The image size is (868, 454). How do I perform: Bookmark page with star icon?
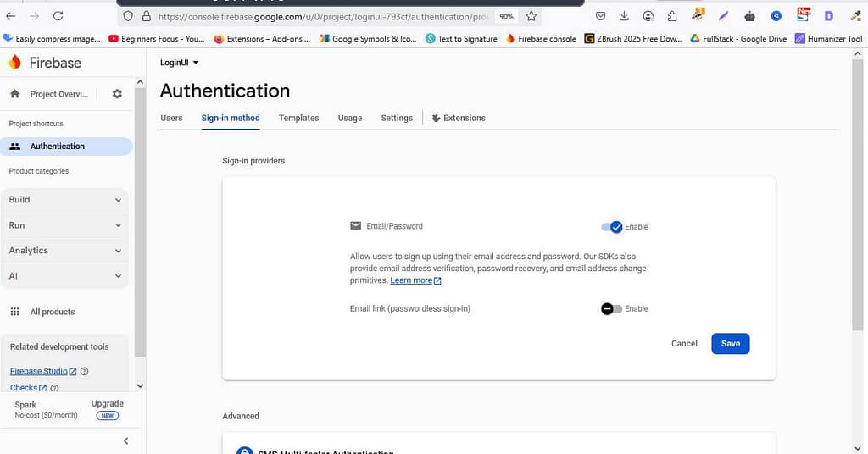coord(531,17)
